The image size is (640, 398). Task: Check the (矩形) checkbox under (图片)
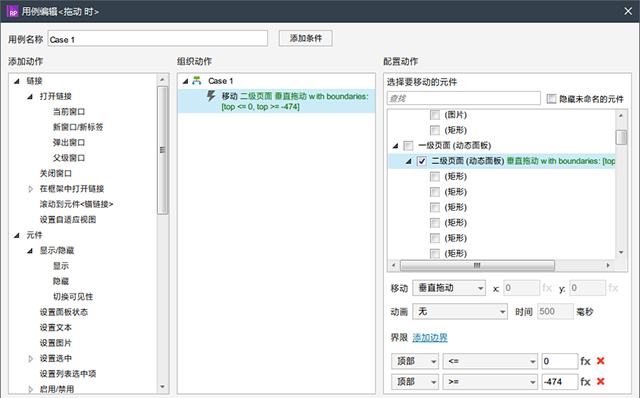[x=435, y=131]
